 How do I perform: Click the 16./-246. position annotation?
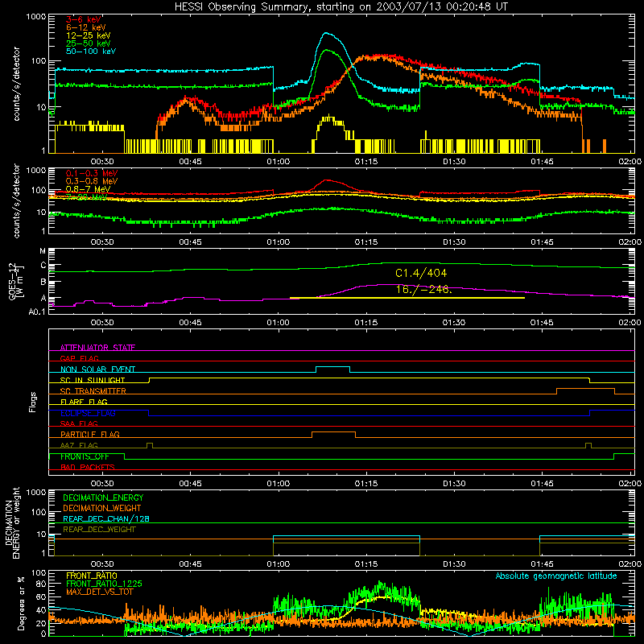pos(424,290)
